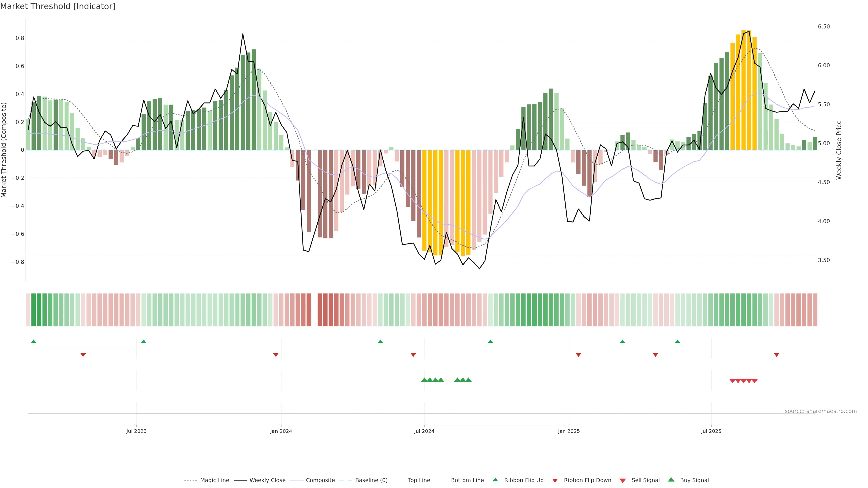Click the source: sharemaestro.com text
Viewport: 868px width, 488px height.
(821, 411)
